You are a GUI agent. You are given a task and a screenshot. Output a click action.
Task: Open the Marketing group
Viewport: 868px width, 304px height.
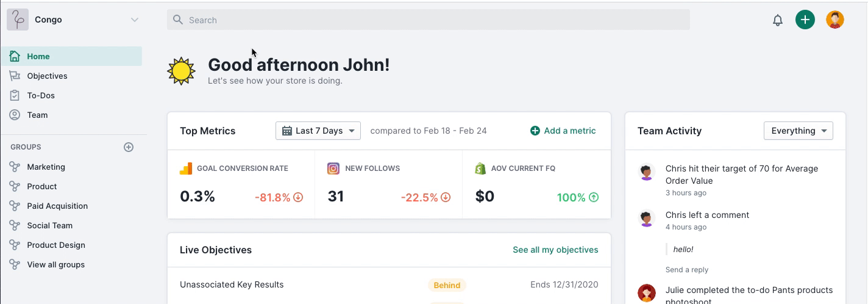coord(46,167)
